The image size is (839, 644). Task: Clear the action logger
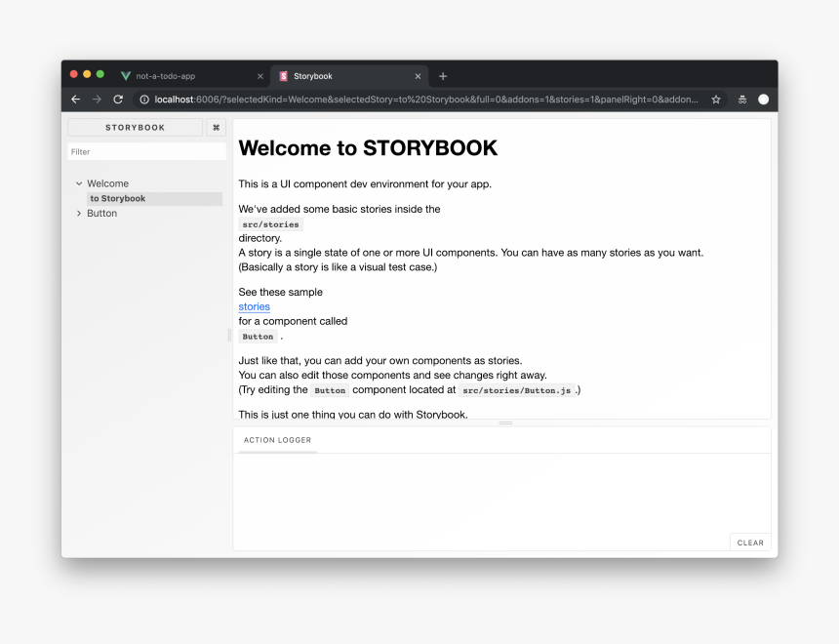(750, 543)
